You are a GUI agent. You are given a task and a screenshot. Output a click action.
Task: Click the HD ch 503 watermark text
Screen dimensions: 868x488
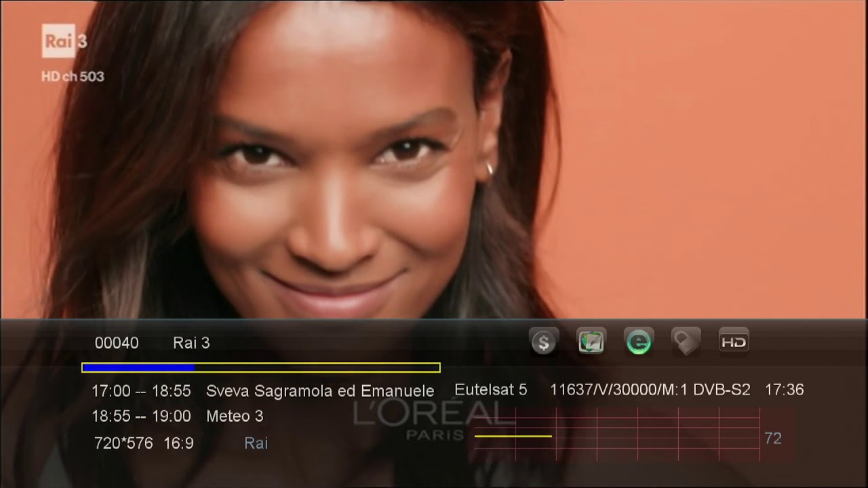(73, 77)
